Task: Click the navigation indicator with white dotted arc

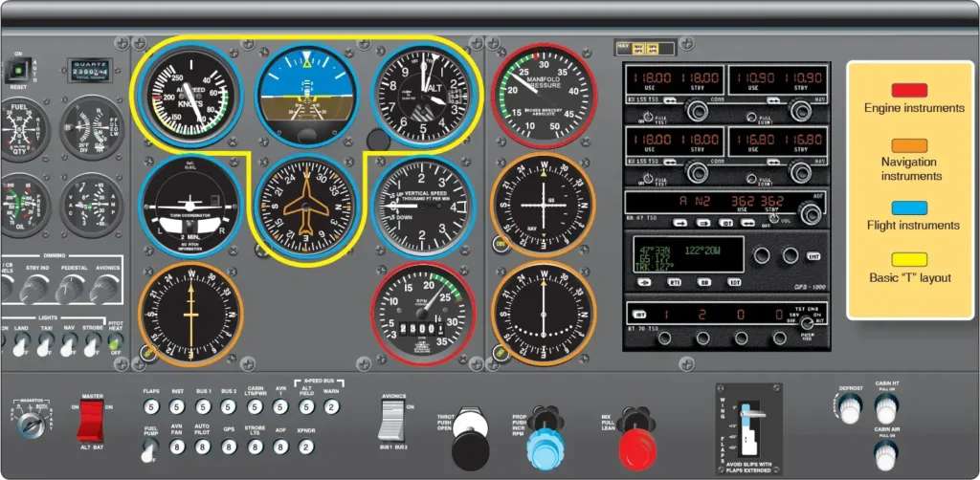Action: tap(544, 313)
